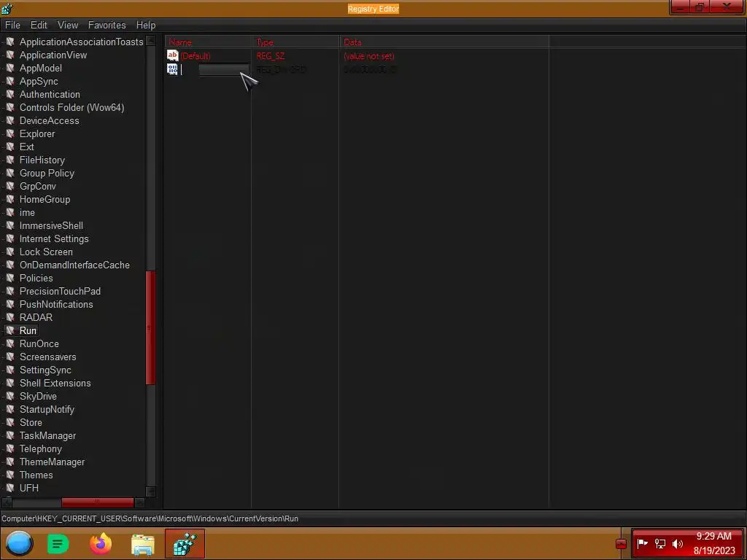Screen dimensions: 747x560
Task: Click the tree vertical scrollbar thumb
Action: (x=150, y=327)
